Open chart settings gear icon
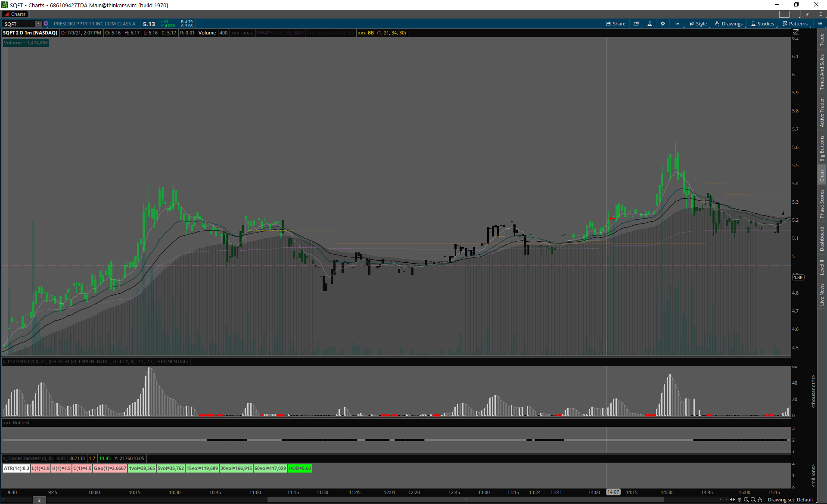This screenshot has width=827, height=504. [663, 24]
